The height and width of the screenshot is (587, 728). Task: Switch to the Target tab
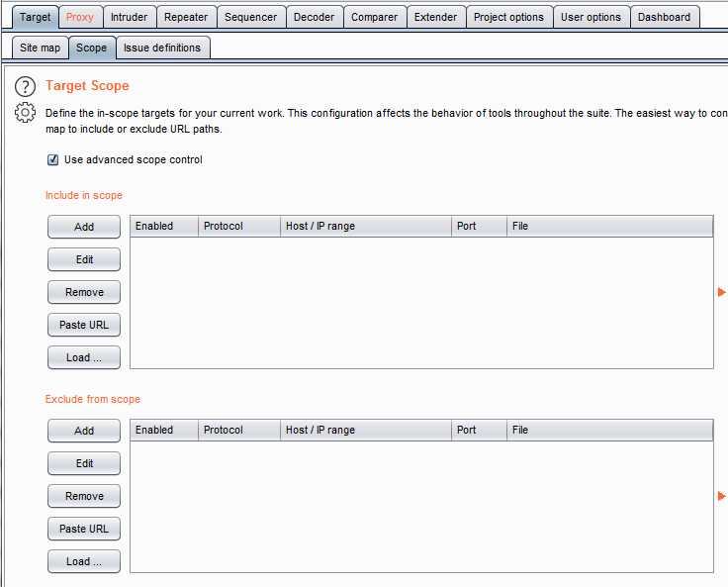point(36,17)
